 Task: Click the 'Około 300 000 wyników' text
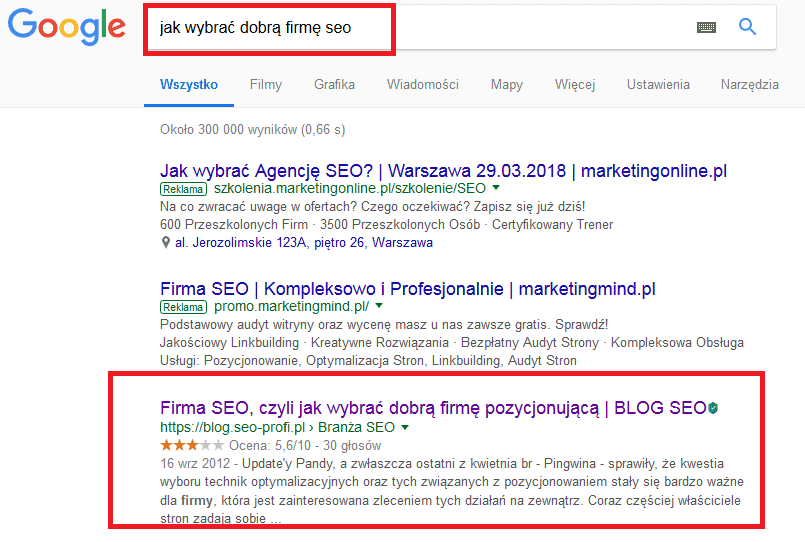(x=228, y=129)
